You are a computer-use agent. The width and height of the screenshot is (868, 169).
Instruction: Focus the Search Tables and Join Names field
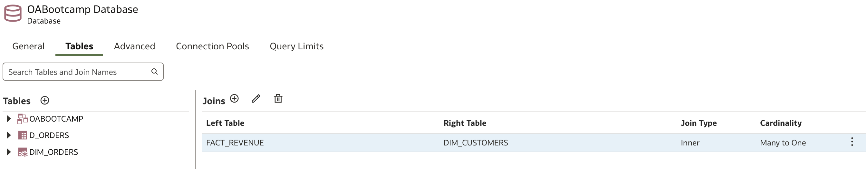83,72
